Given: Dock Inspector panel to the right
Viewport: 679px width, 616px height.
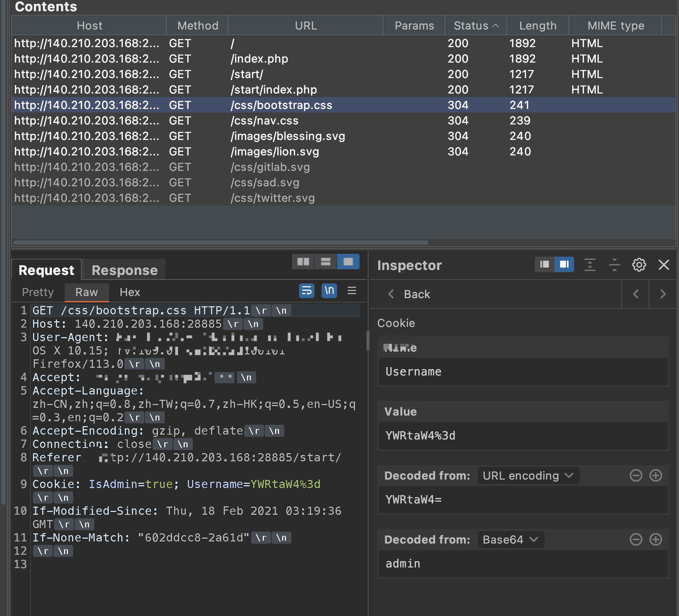Looking at the screenshot, I should tap(564, 264).
